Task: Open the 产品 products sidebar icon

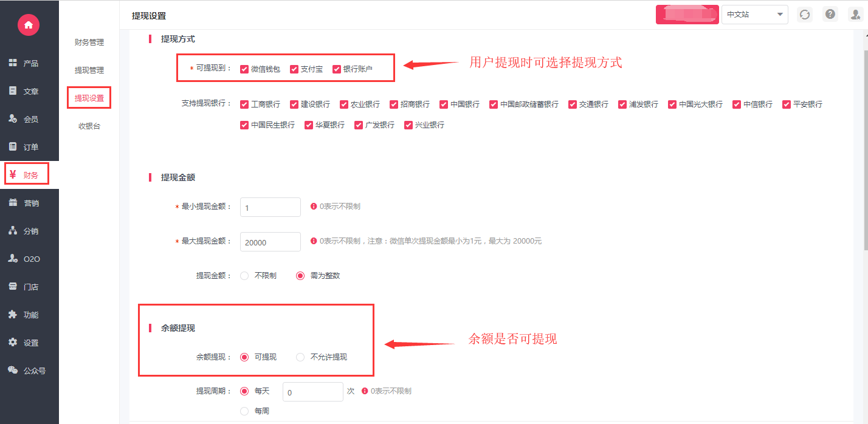Action: click(13, 63)
